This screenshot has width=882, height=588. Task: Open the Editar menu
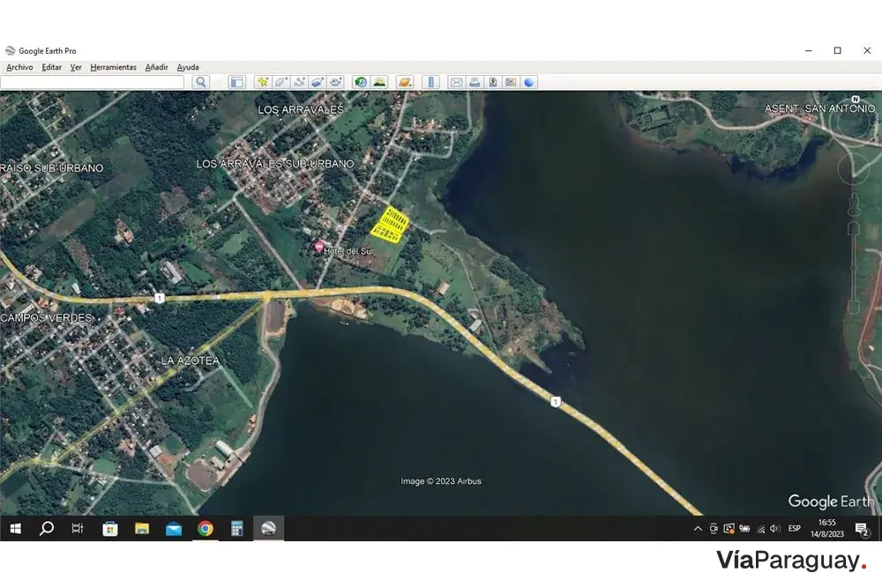(52, 67)
